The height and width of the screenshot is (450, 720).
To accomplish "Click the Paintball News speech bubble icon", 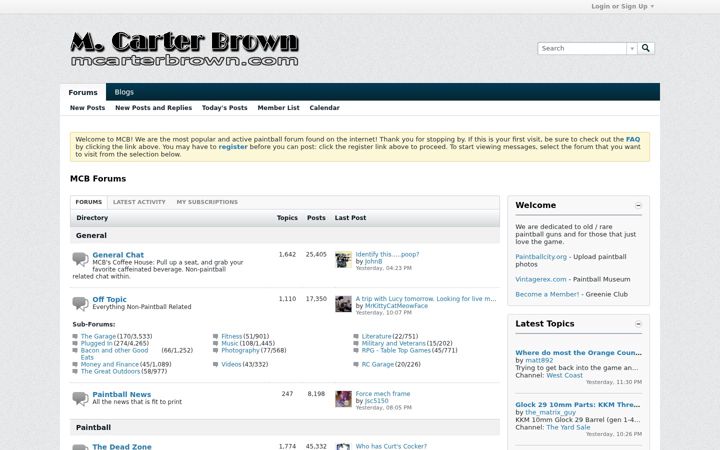I will point(80,399).
